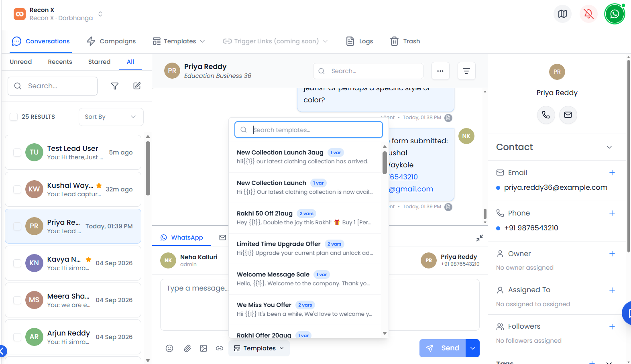
Task: Click the insert image icon
Action: tap(204, 348)
